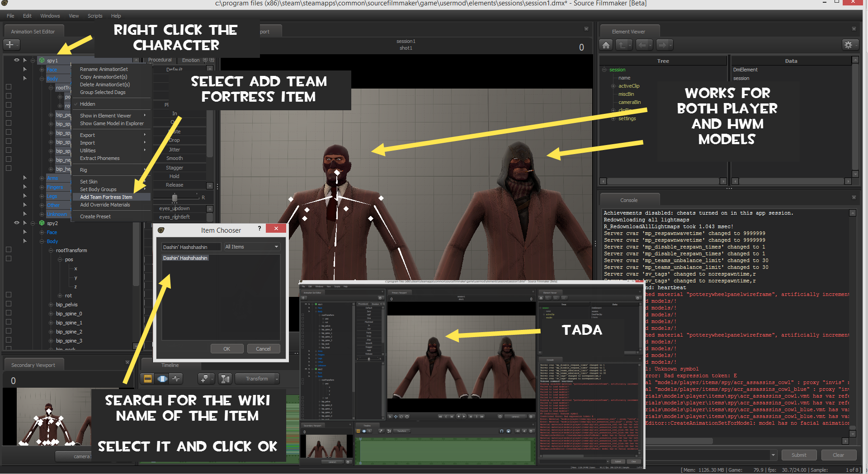Viewport: 868px width, 474px height.
Task: Collapse the spy2 animation set
Action: [33, 223]
